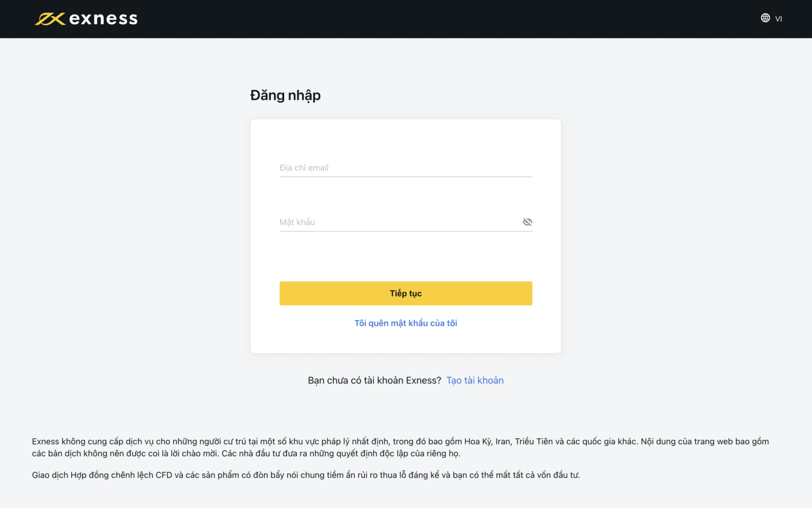
Task: Click the yellow Exness logo emblem
Action: [50, 19]
